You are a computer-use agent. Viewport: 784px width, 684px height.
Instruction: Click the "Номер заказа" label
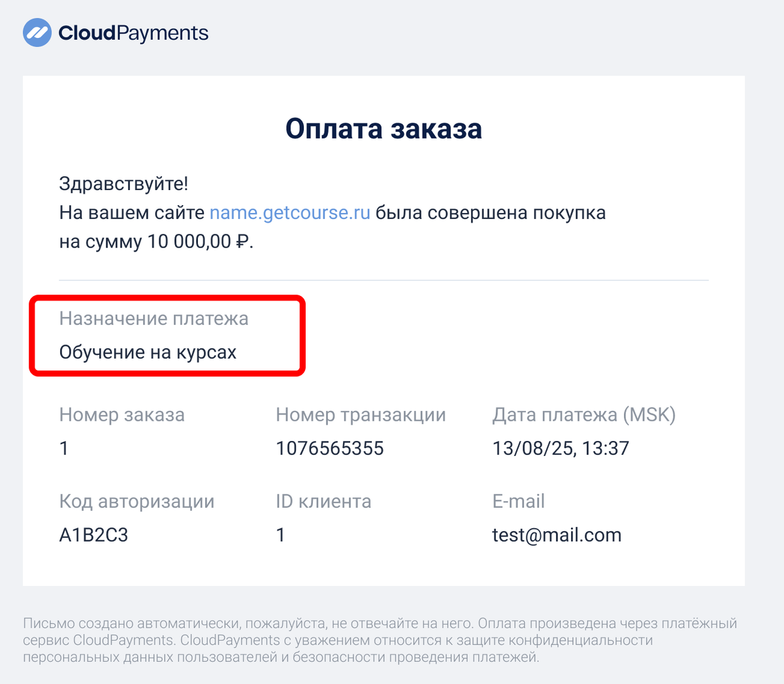[122, 415]
